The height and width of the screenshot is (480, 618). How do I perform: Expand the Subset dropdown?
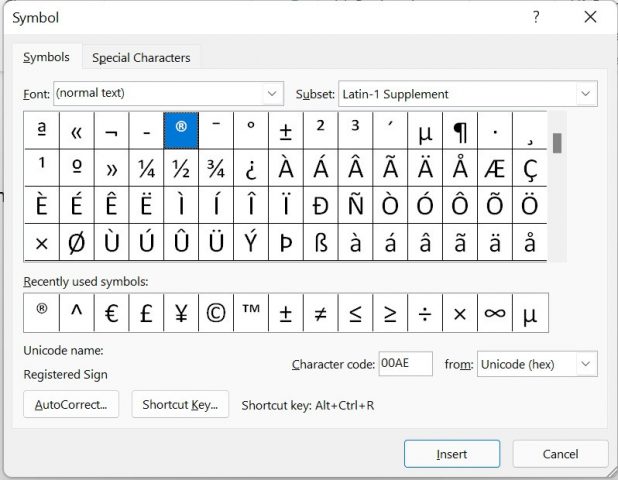tap(586, 94)
